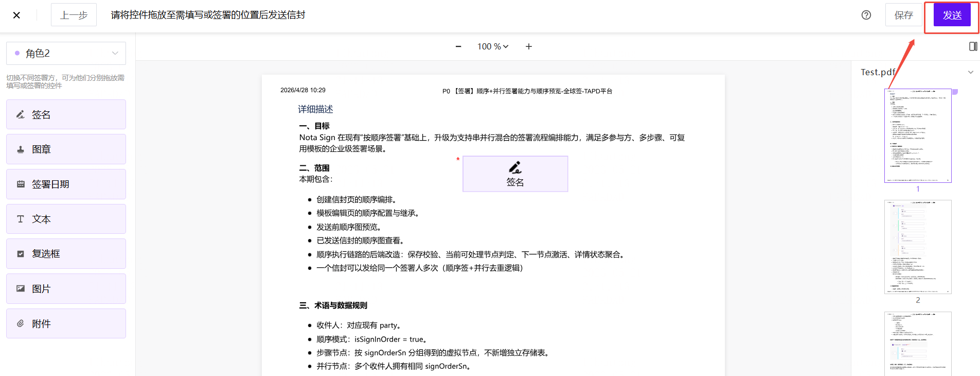Click the 发送前顺序图预览 bullet line

[x=349, y=227]
